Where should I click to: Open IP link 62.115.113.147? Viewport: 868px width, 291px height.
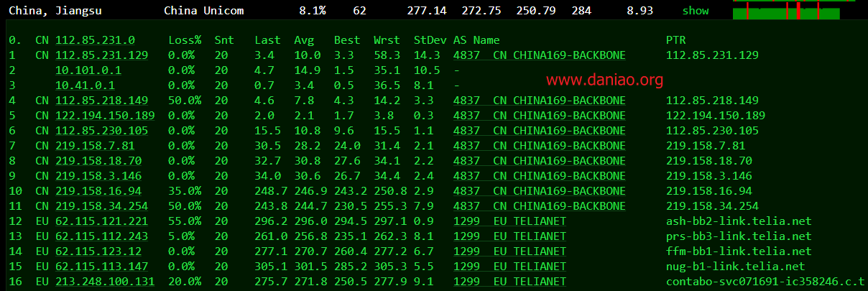click(101, 267)
